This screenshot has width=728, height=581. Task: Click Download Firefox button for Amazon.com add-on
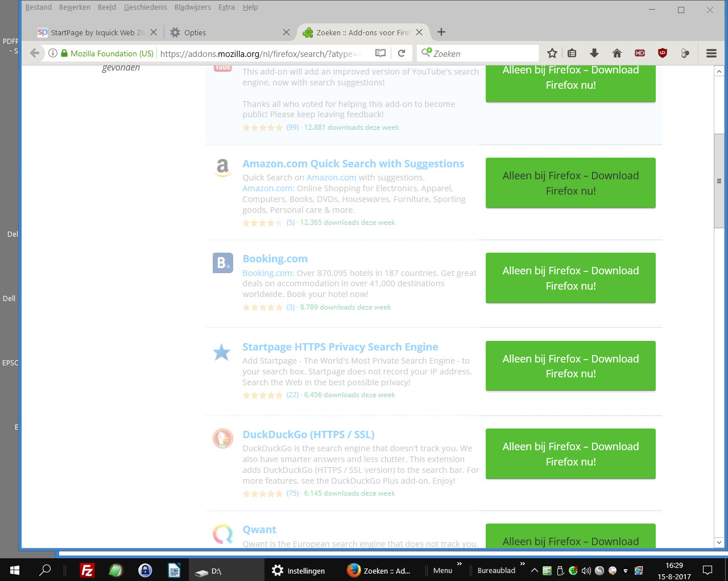(x=570, y=183)
